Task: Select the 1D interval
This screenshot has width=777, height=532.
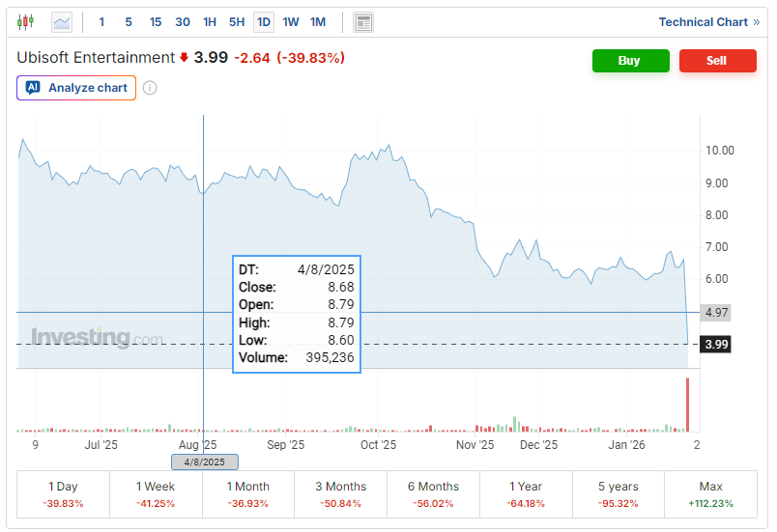Action: coord(264,22)
